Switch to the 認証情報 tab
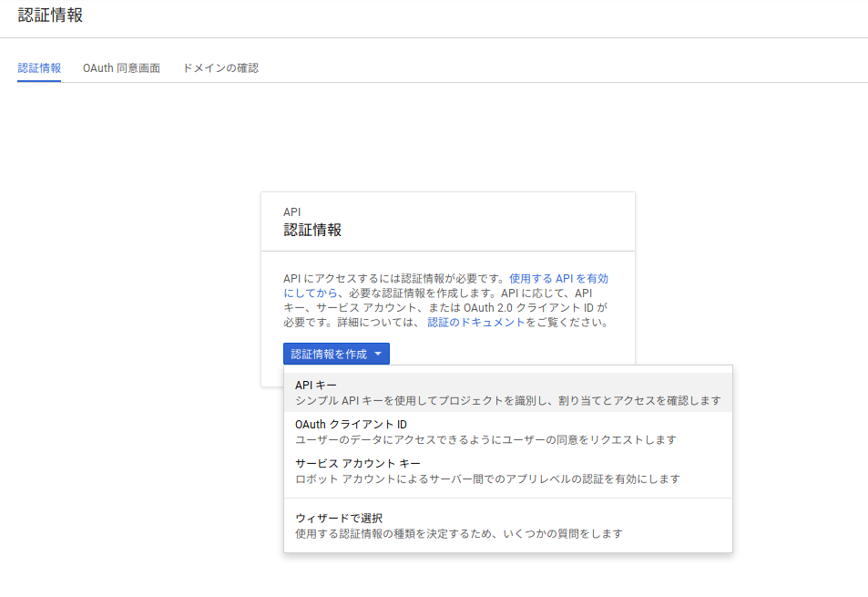Image resolution: width=868 pixels, height=597 pixels. coord(39,68)
